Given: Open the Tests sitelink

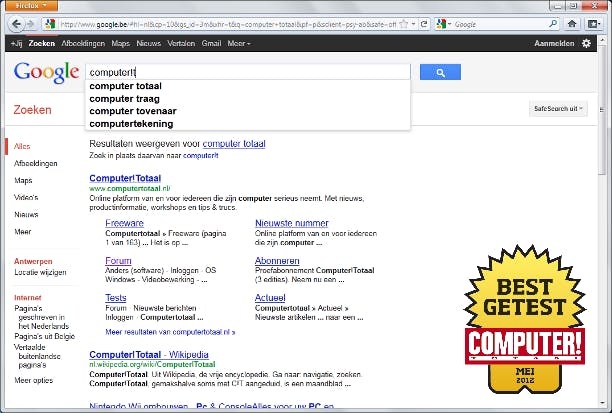Looking at the screenshot, I should [x=116, y=298].
